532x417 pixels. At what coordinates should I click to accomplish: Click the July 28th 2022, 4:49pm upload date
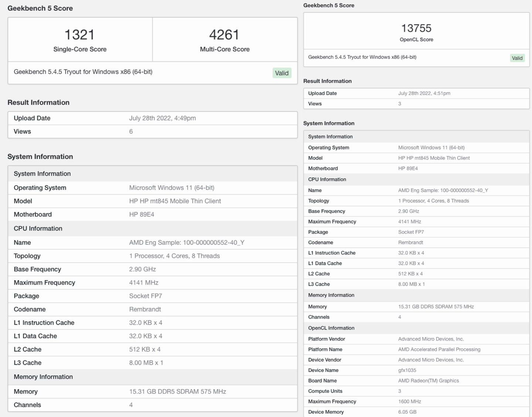pyautogui.click(x=162, y=118)
